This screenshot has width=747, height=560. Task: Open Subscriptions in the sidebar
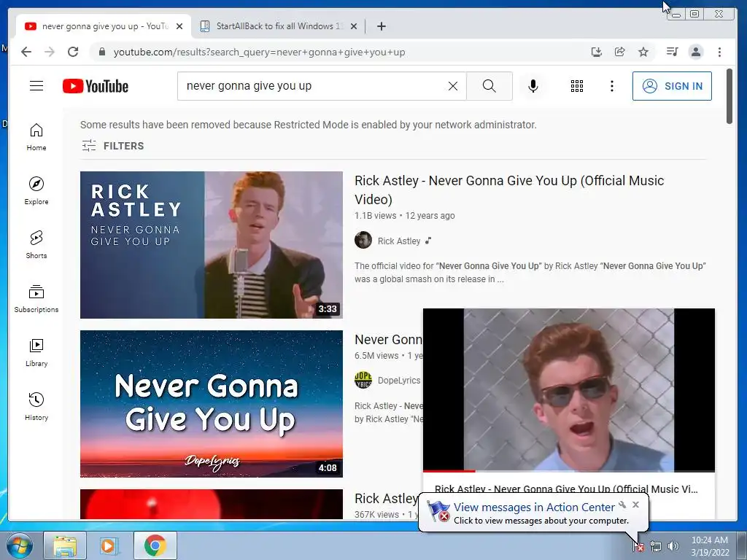click(36, 298)
